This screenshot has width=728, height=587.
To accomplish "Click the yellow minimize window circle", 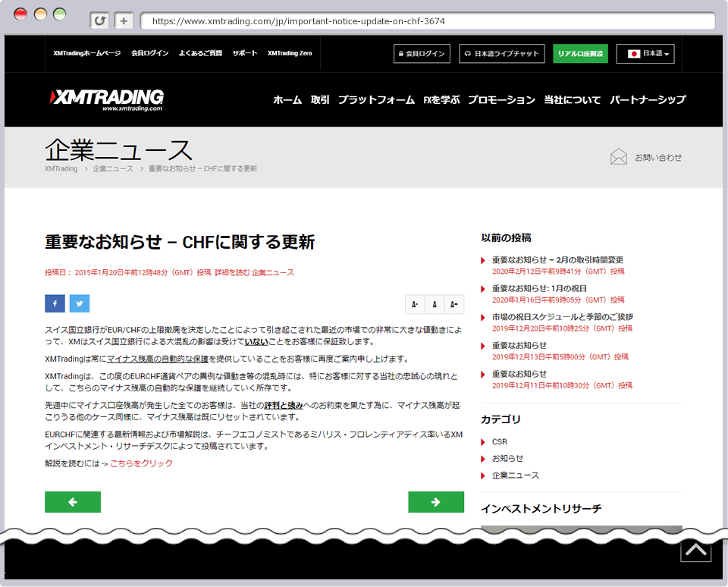I will (40, 14).
